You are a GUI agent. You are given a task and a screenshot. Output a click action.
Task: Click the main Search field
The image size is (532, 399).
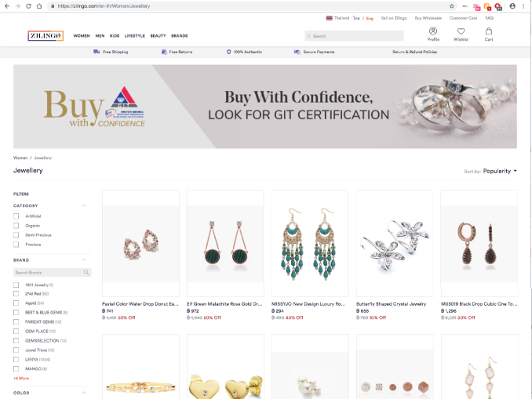[x=354, y=36]
